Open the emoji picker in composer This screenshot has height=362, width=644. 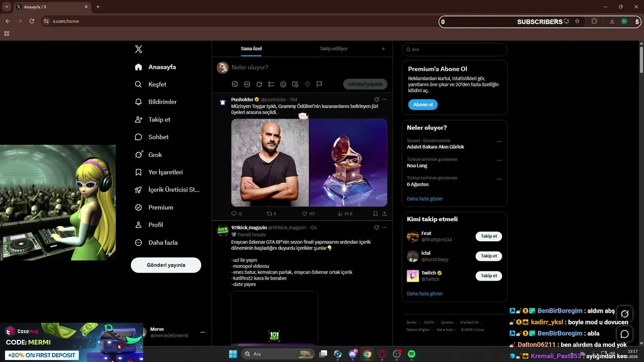tap(283, 84)
